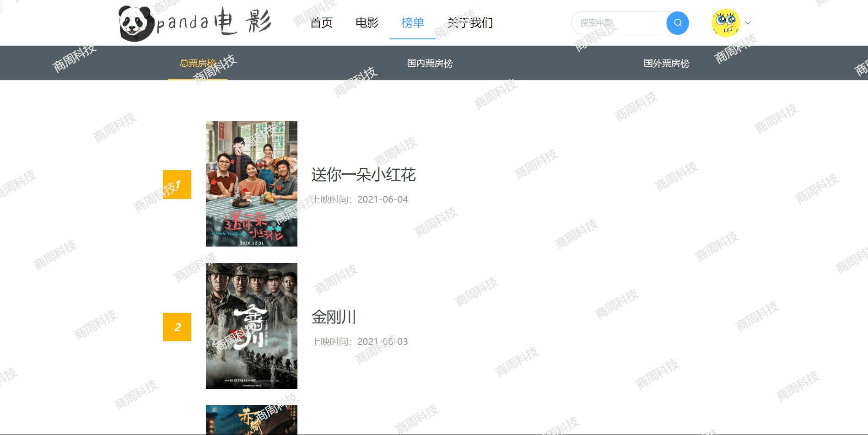Open the 关于我们 page
The image size is (868, 435).
470,23
